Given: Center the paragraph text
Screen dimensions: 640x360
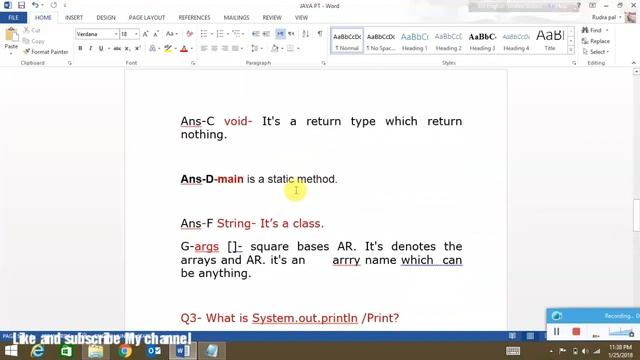Looking at the screenshot, I should [214, 49].
